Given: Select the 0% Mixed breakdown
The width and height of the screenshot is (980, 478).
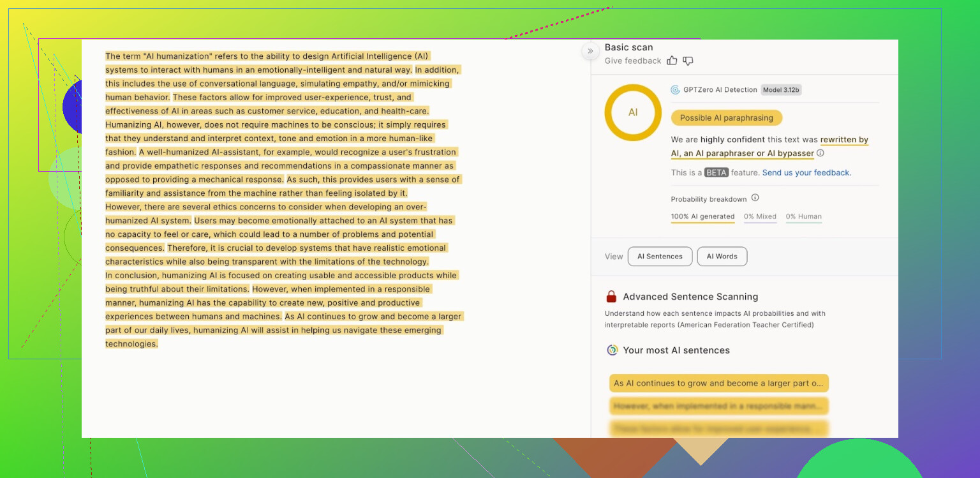Looking at the screenshot, I should click(760, 217).
